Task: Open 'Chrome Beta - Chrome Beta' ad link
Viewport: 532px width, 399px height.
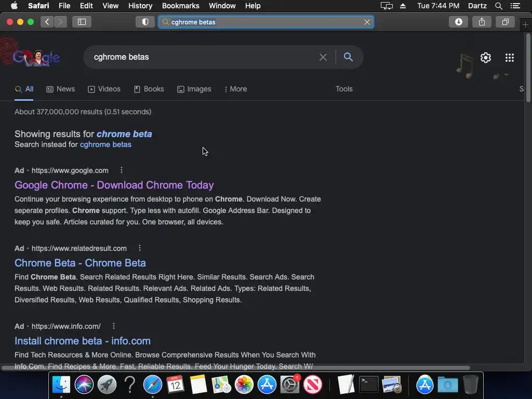Action: pos(80,263)
